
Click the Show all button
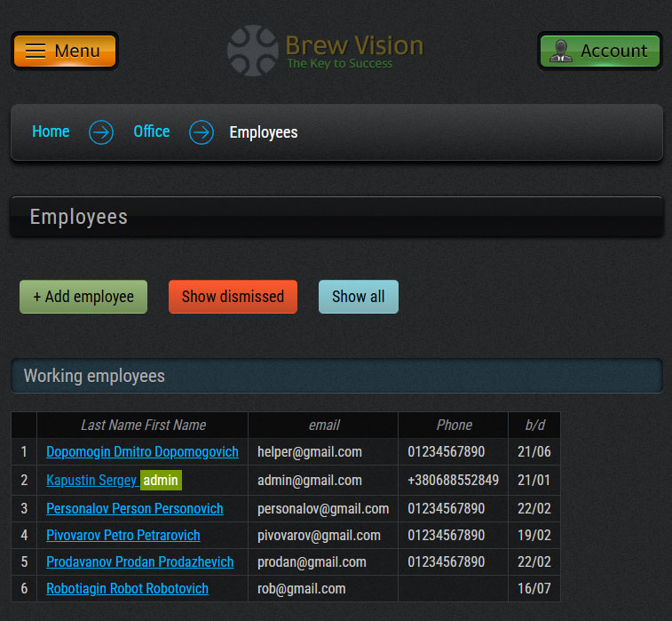(358, 297)
